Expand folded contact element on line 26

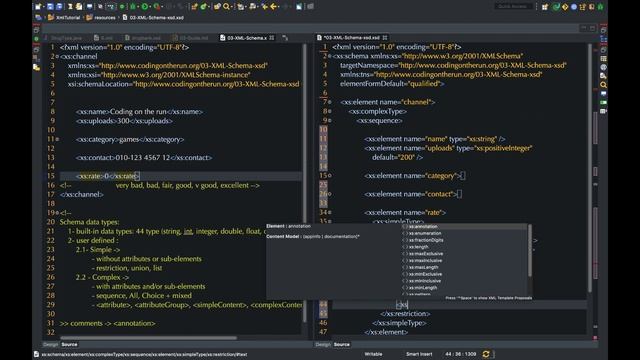click(x=330, y=194)
